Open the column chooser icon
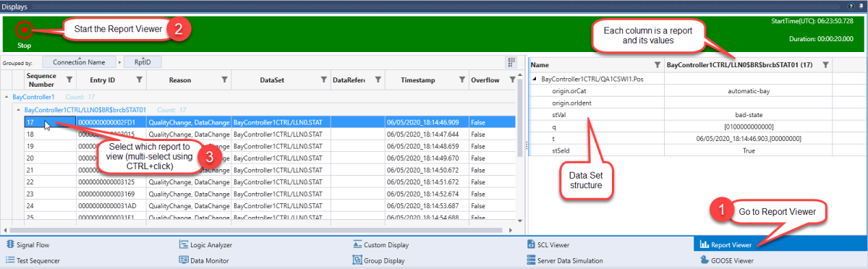 [x=511, y=61]
